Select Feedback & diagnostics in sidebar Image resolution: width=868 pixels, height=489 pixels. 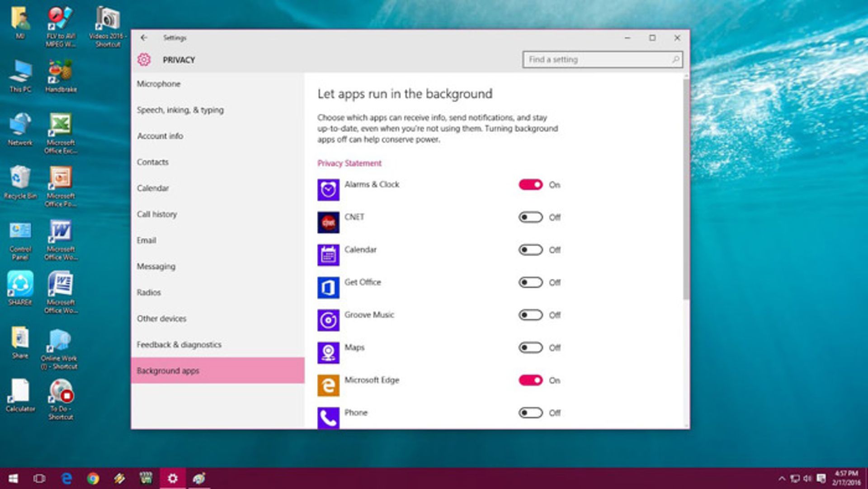click(x=217, y=345)
